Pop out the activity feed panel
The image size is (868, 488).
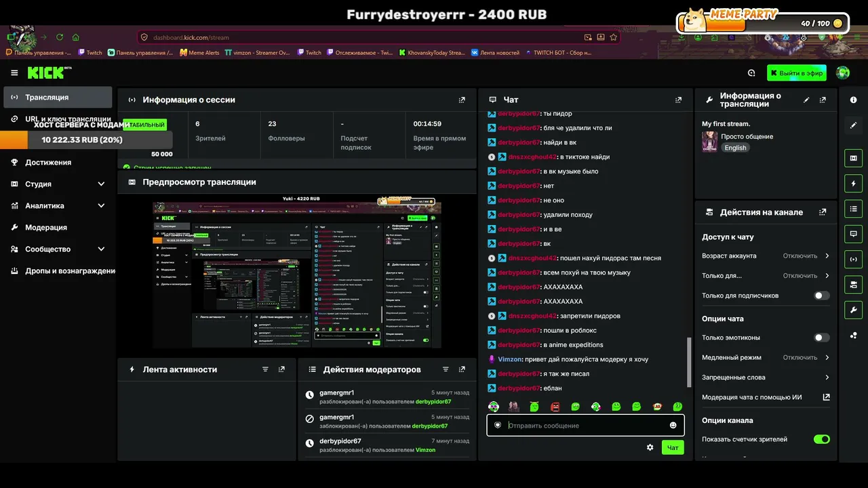click(281, 369)
